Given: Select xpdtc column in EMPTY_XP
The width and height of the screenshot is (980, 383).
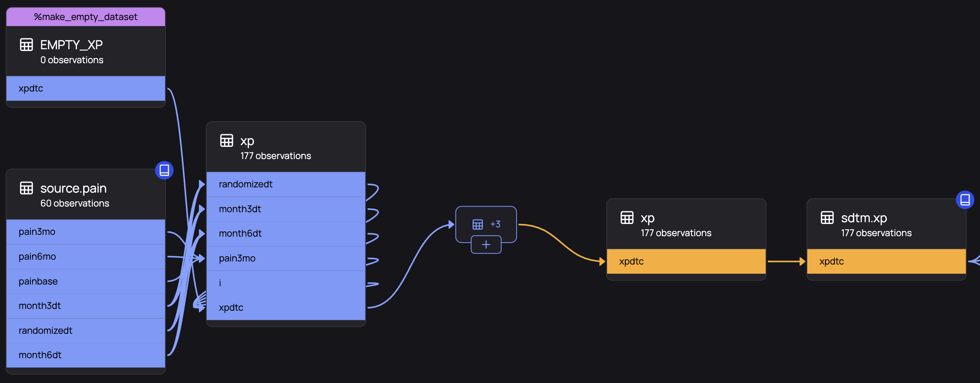Looking at the screenshot, I should point(86,88).
